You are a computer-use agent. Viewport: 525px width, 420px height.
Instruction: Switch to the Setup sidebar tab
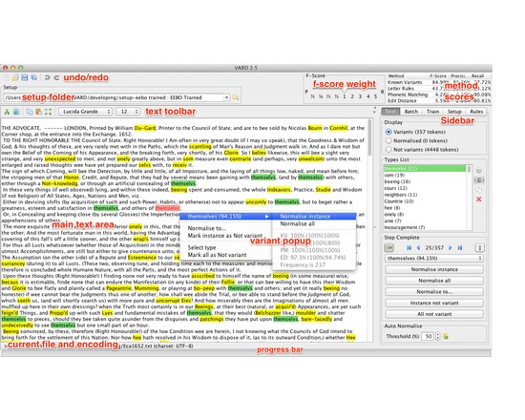454,112
